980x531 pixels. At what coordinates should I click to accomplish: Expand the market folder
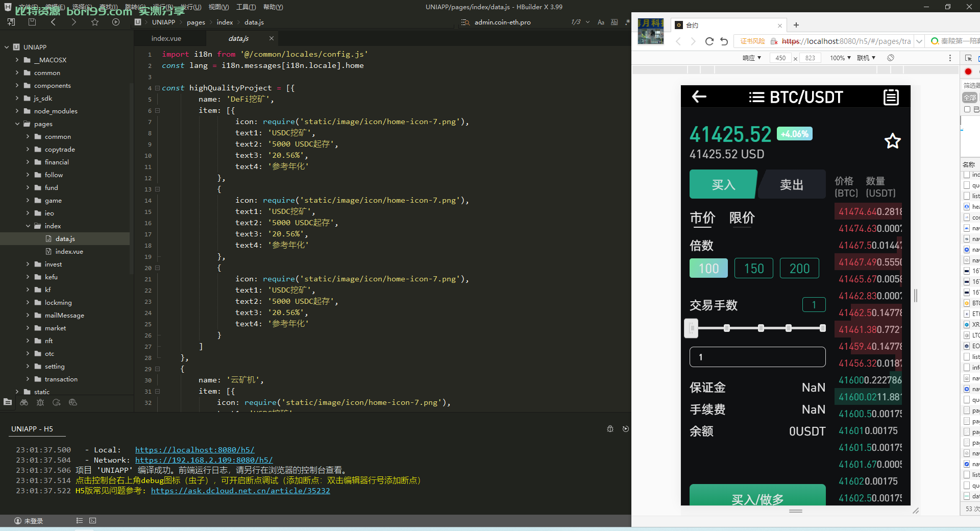pyautogui.click(x=28, y=328)
